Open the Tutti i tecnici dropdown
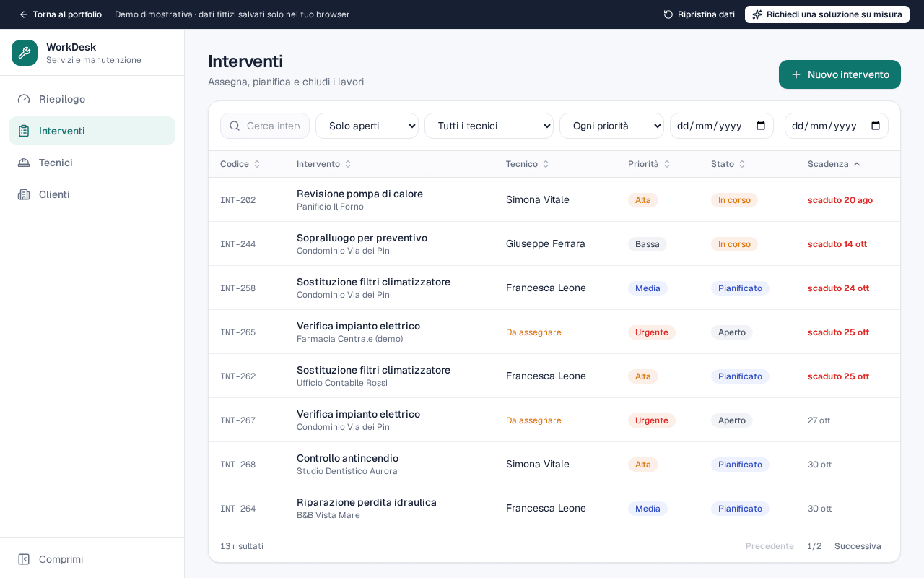The height and width of the screenshot is (578, 924). click(x=489, y=126)
